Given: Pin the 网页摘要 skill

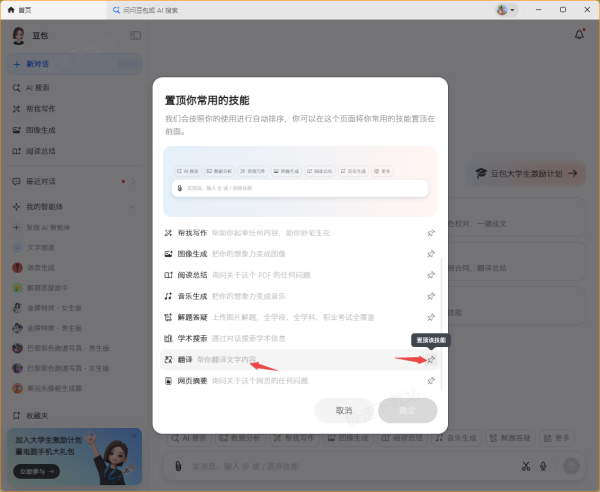Looking at the screenshot, I should click(x=431, y=381).
